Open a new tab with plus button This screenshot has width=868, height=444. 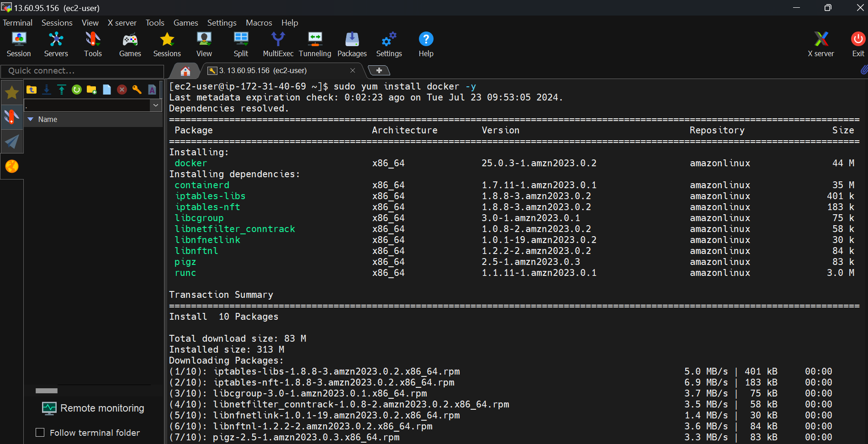379,70
